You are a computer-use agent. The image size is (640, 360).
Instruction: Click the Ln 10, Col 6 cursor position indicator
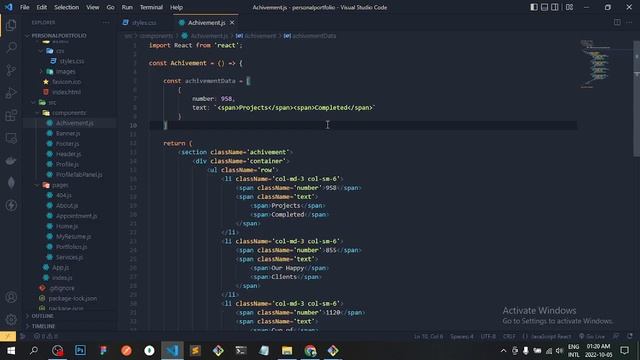428,336
